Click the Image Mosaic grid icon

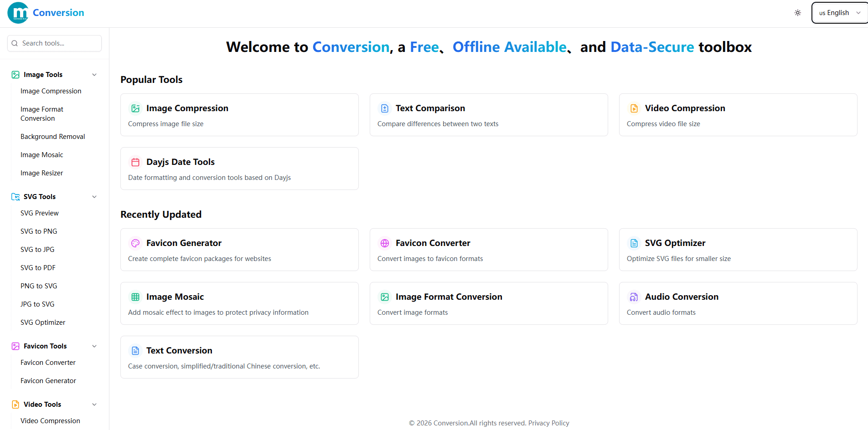[135, 297]
